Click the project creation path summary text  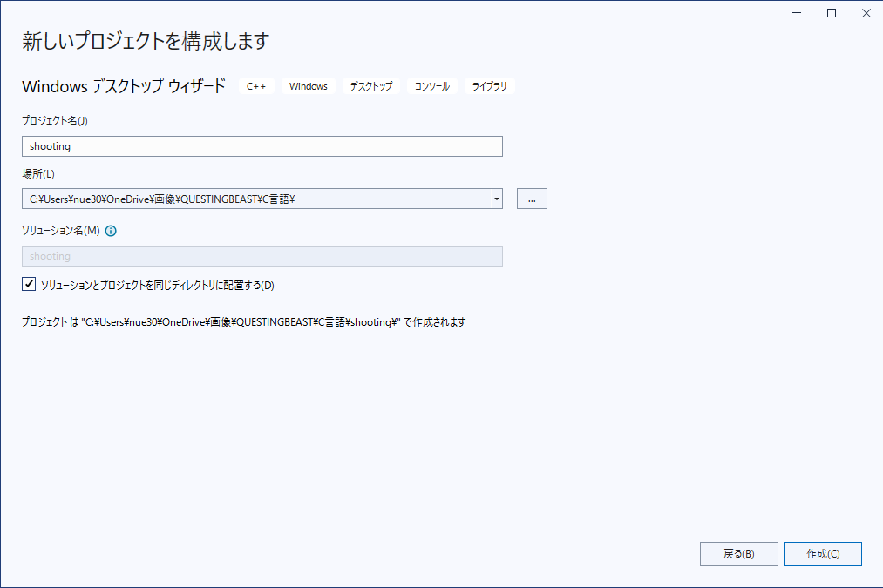point(244,321)
